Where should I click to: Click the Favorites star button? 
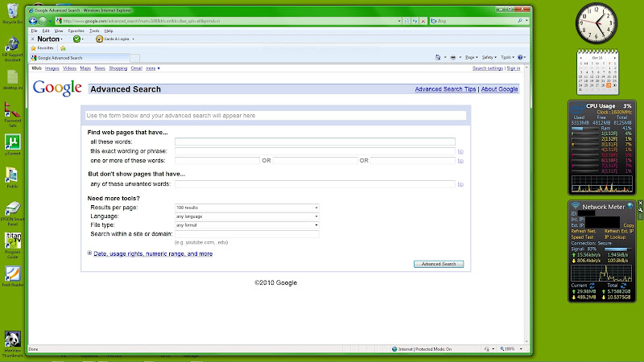(43, 48)
